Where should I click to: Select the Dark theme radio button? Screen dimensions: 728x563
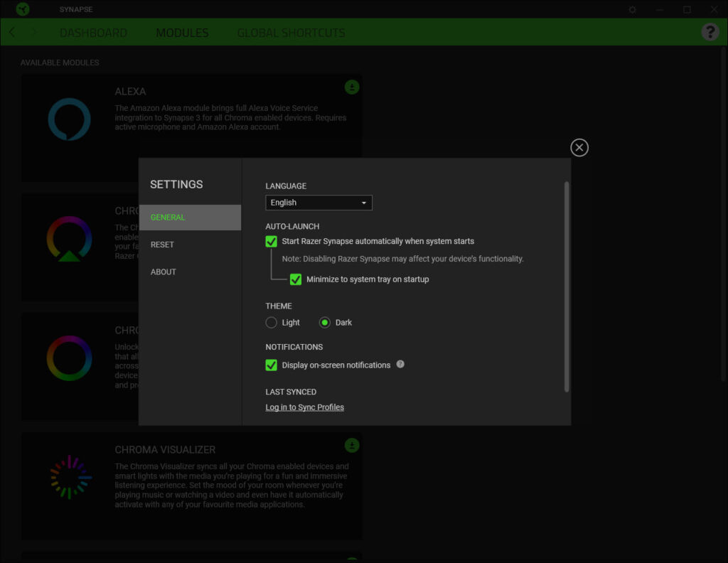(324, 323)
